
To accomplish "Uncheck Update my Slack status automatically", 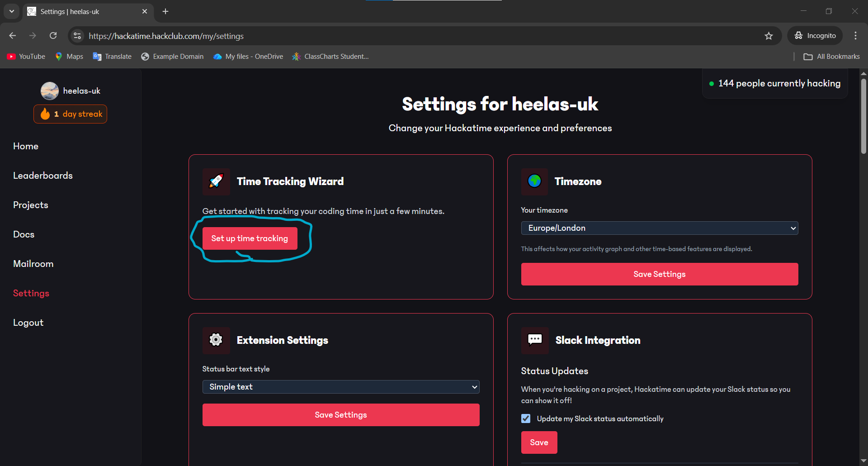I will pos(526,418).
